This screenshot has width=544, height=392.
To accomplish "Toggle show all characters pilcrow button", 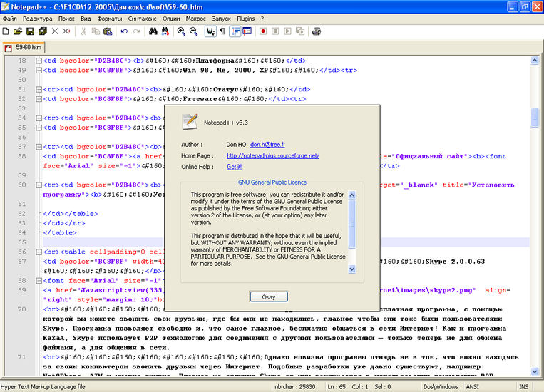I will pos(222,31).
